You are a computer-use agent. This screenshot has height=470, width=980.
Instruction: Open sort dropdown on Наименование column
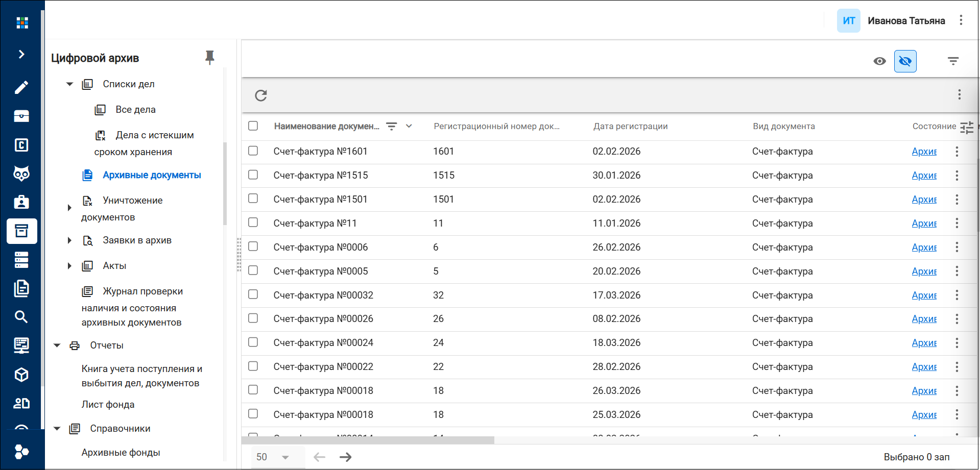(409, 126)
